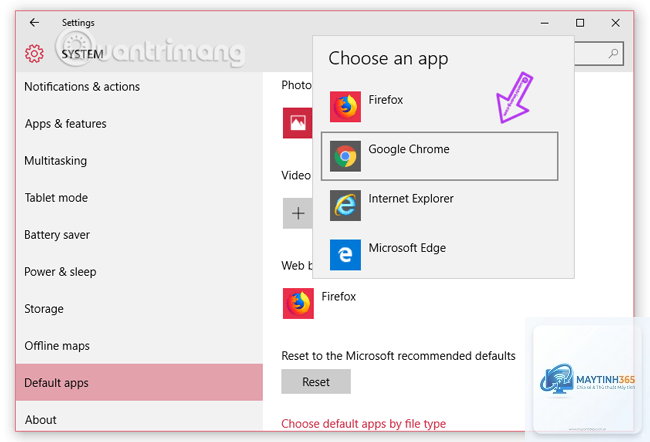This screenshot has width=650, height=442.
Task: Open Apps & features section
Action: click(x=139, y=124)
